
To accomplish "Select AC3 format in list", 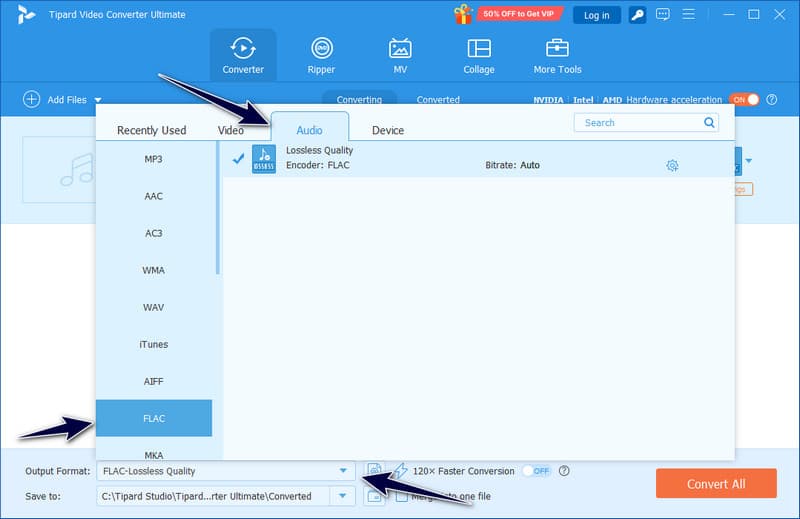I will pyautogui.click(x=154, y=233).
